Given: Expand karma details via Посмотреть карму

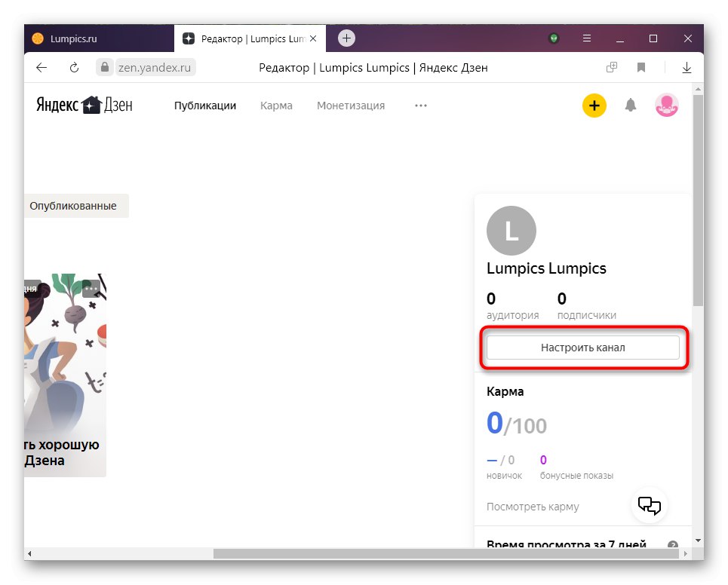Looking at the screenshot, I should tap(531, 507).
